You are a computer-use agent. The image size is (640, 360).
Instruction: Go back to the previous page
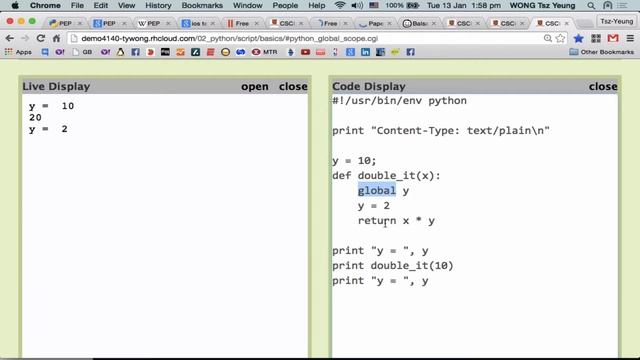tap(9, 38)
